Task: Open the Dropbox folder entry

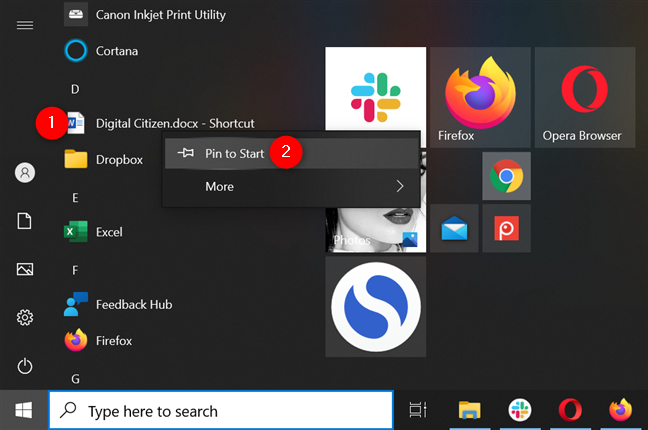Action: point(104,160)
